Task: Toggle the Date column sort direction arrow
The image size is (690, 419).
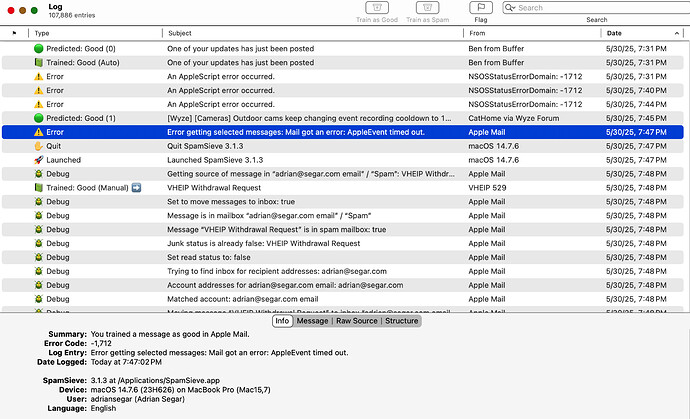Action: point(676,33)
